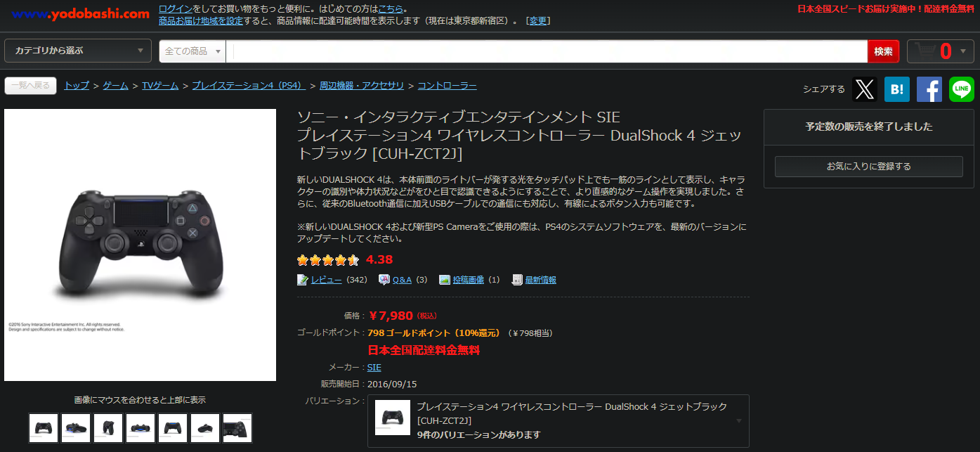This screenshot has height=452, width=980.
Task: Share via Hatena Bookmark B! icon
Action: click(x=897, y=89)
